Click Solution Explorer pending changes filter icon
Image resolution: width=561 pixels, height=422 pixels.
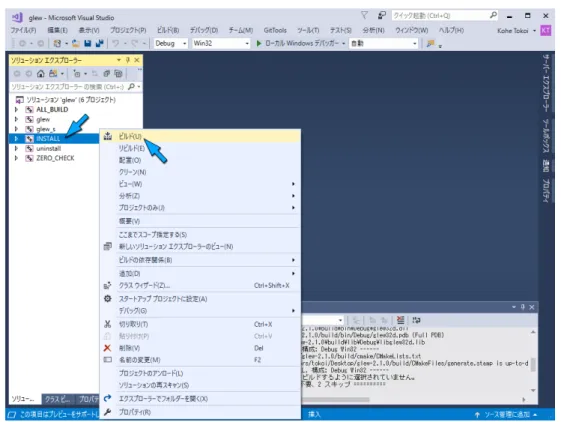[77, 74]
